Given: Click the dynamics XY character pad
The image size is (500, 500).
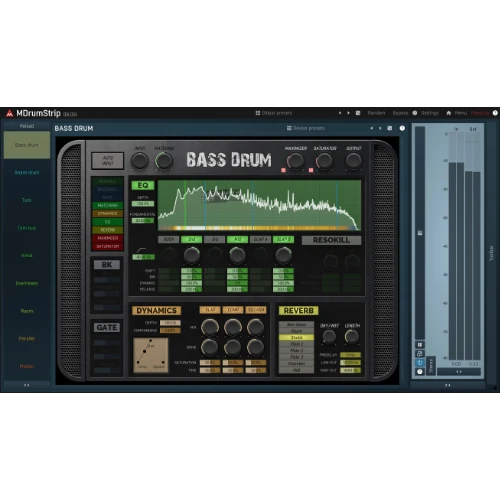Looking at the screenshot, I should coord(151,355).
